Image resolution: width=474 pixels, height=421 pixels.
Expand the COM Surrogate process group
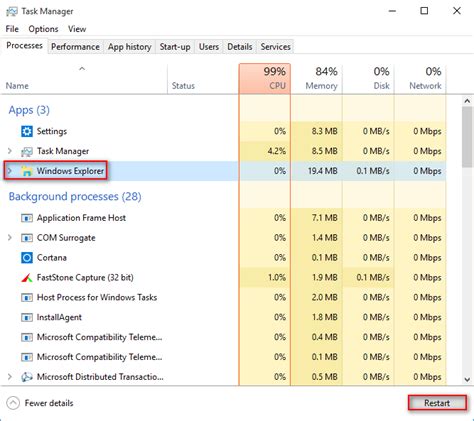10,238
